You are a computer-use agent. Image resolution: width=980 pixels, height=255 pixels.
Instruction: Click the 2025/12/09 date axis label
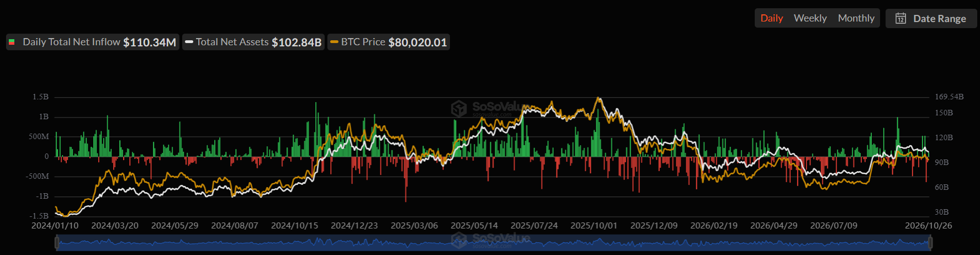click(654, 225)
